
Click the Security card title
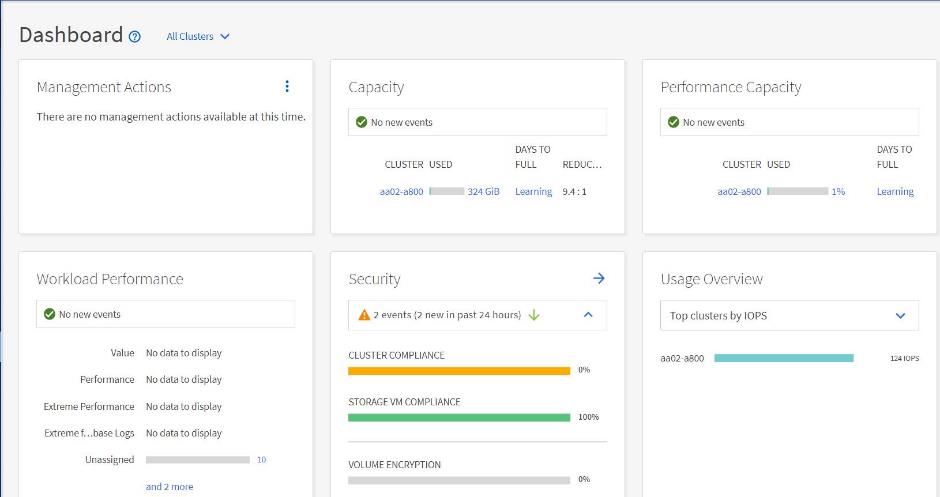(x=375, y=279)
